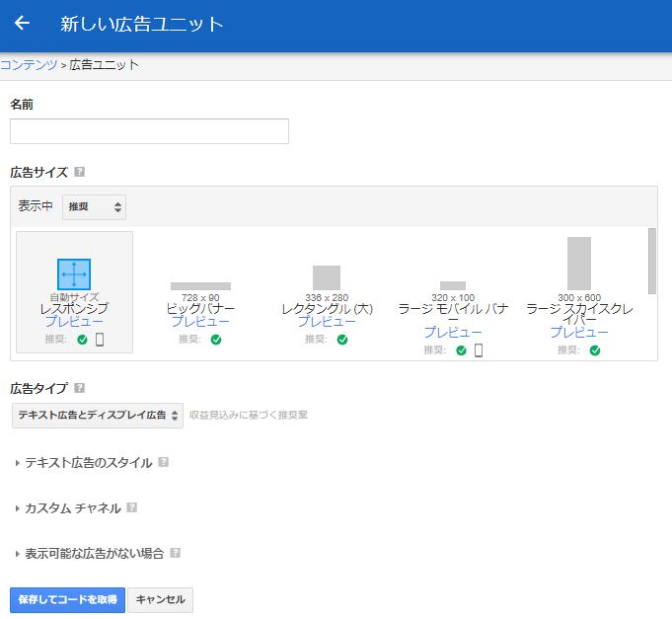Viewport: 672px width, 619px height.
Task: Click green check mark under ビッグバナー
Action: (216, 340)
